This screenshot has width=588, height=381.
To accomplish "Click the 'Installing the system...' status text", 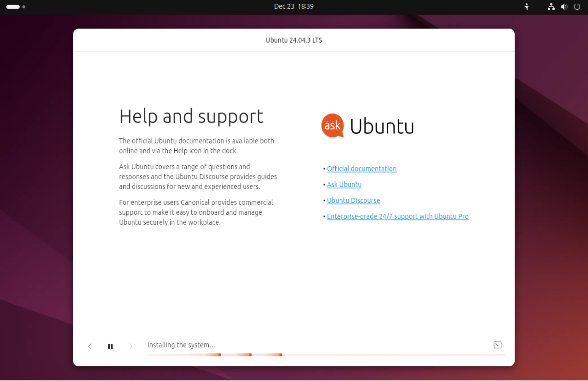I will click(x=182, y=345).
